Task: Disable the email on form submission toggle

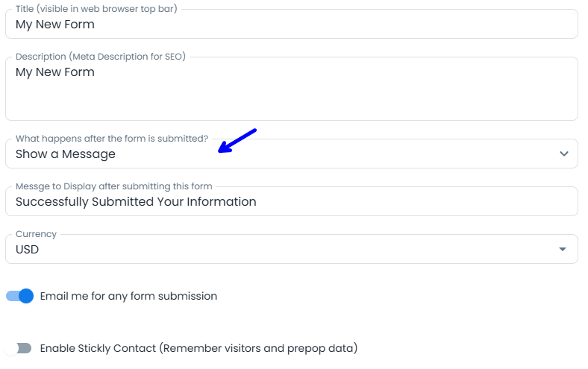Action: (x=20, y=296)
